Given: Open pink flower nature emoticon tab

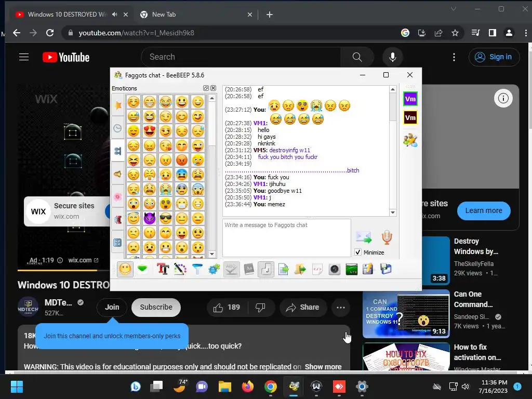Looking at the screenshot, I should click(x=117, y=196).
